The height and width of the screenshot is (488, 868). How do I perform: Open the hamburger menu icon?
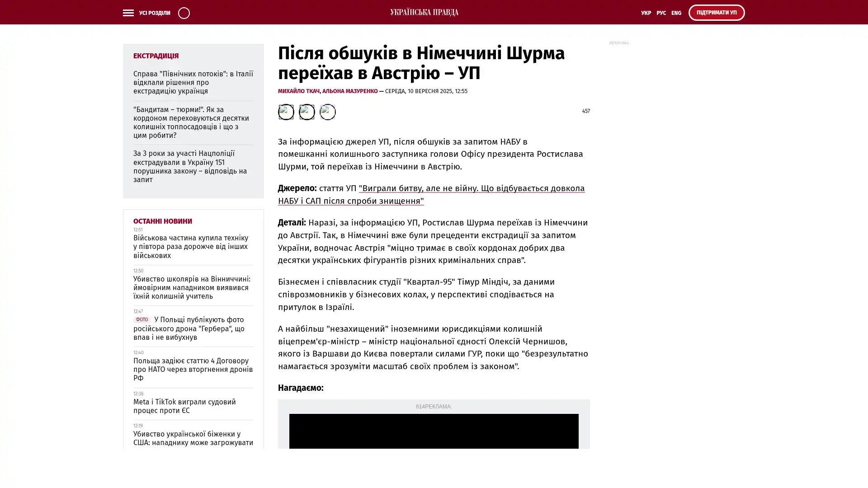pyautogui.click(x=128, y=13)
